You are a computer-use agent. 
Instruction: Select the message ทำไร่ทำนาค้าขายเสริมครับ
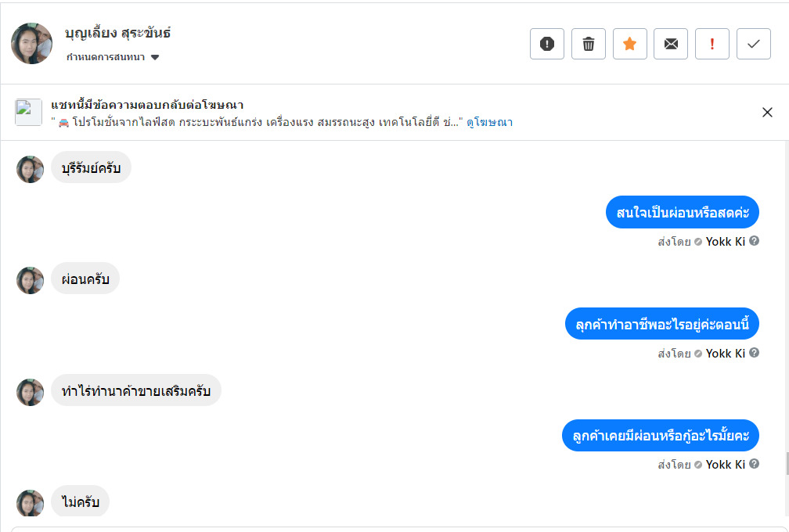click(136, 390)
